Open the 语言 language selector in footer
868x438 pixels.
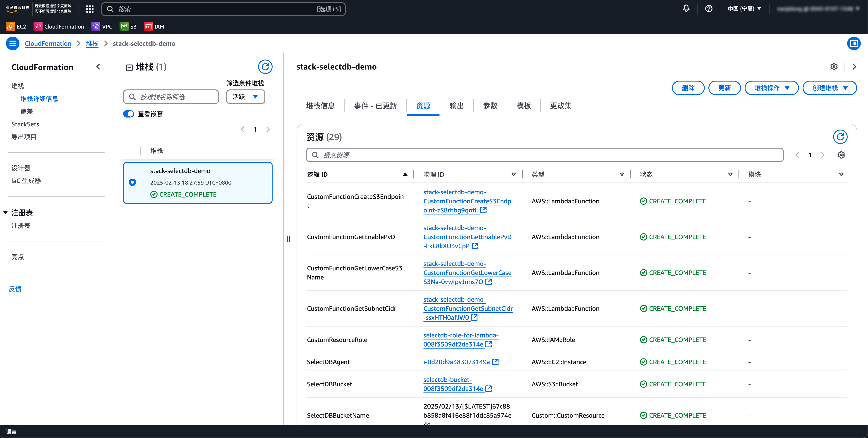click(11, 432)
